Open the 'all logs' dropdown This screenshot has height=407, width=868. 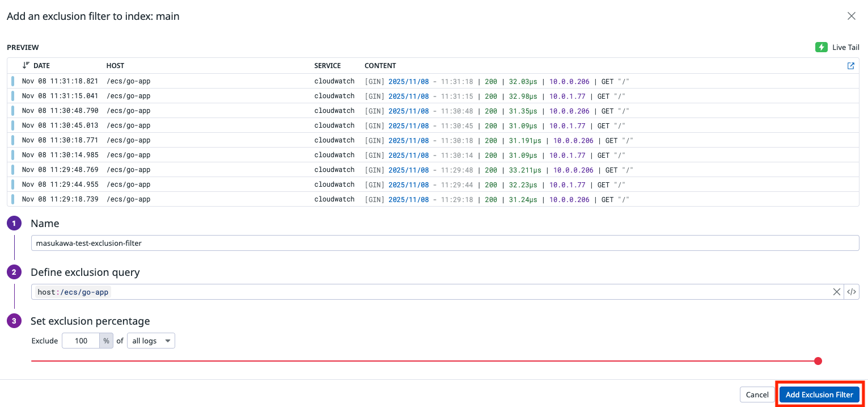(x=151, y=341)
